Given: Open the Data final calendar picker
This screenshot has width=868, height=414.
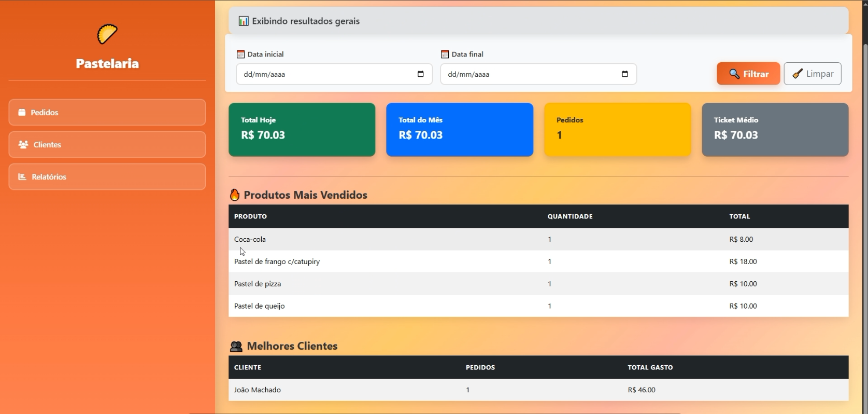Looking at the screenshot, I should tap(624, 74).
